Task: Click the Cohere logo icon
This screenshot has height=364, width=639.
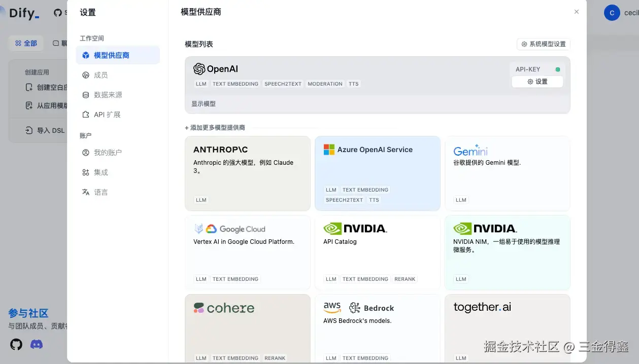Action: click(199, 308)
